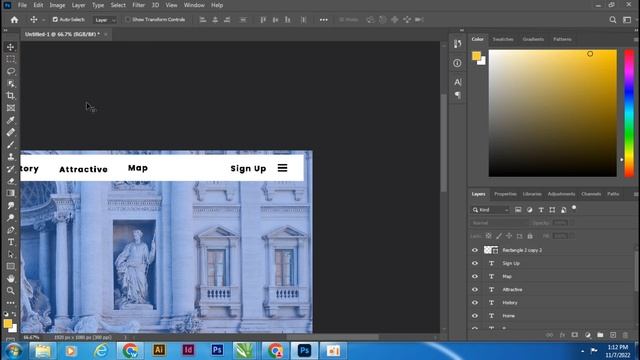Viewport: 640px width, 360px height.
Task: Hide the Attractive text layer
Action: [x=475, y=289]
